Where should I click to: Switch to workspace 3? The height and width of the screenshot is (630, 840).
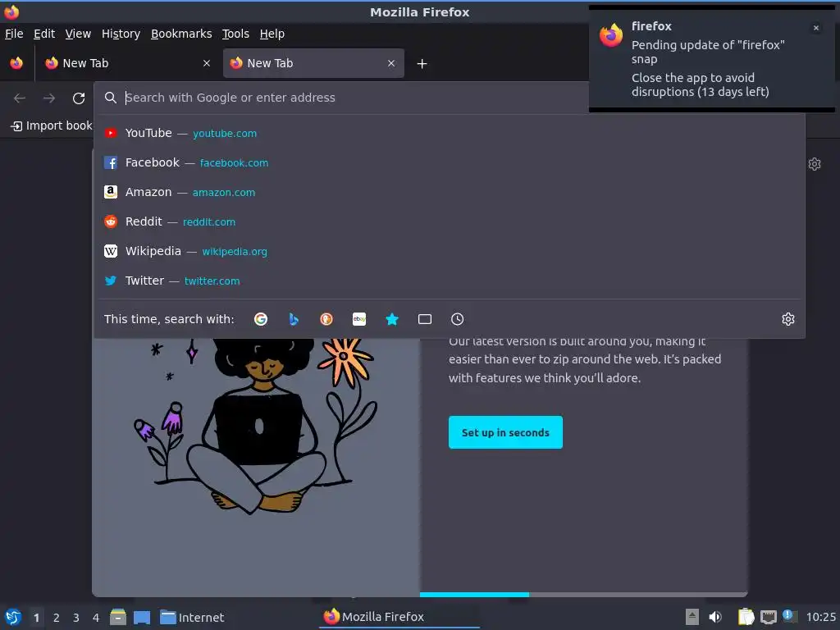(76, 618)
